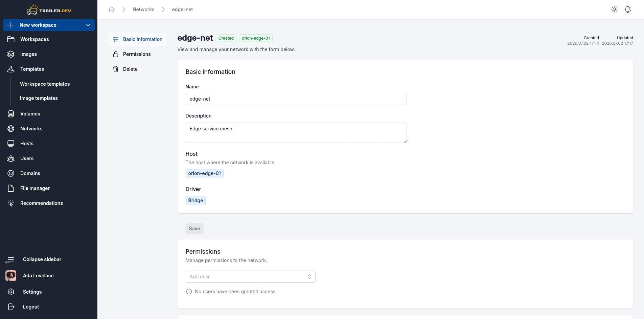Image resolution: width=644 pixels, height=319 pixels.
Task: Click the Collapse sidebar arrow icon
Action: (x=10, y=260)
